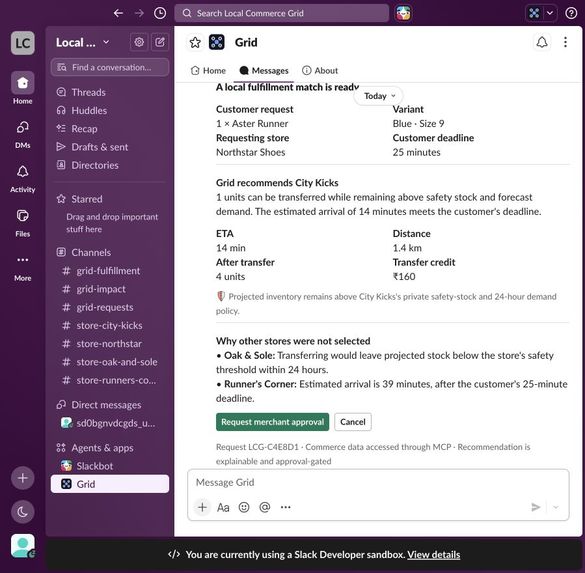Viewport: 585px width, 573px height.
Task: Open sidebar settings gear icon
Action: [139, 42]
